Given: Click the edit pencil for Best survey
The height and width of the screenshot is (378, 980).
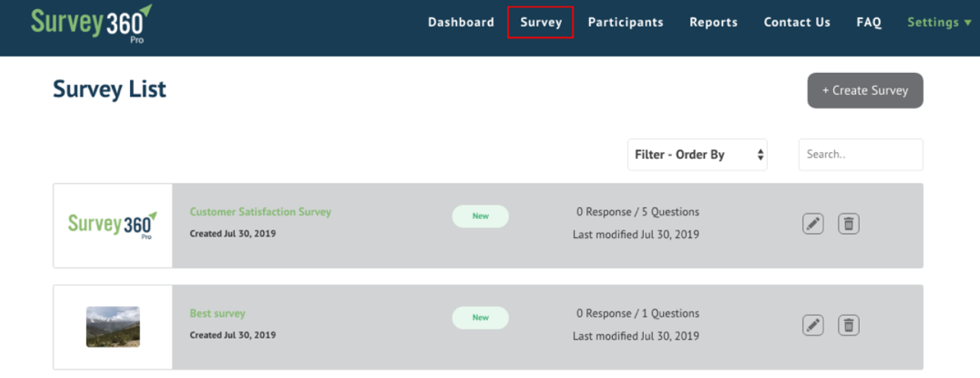Looking at the screenshot, I should point(813,326).
